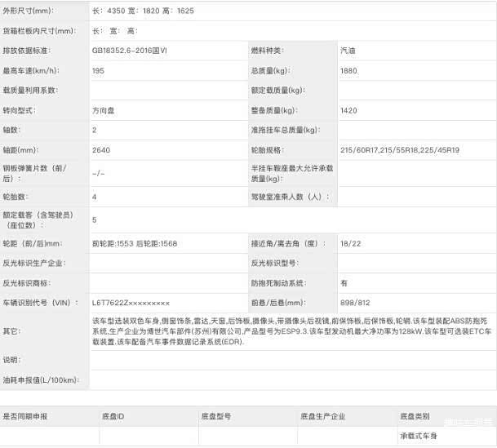Click the 总质量 value 1880
The image size is (497, 448).
[x=348, y=71]
